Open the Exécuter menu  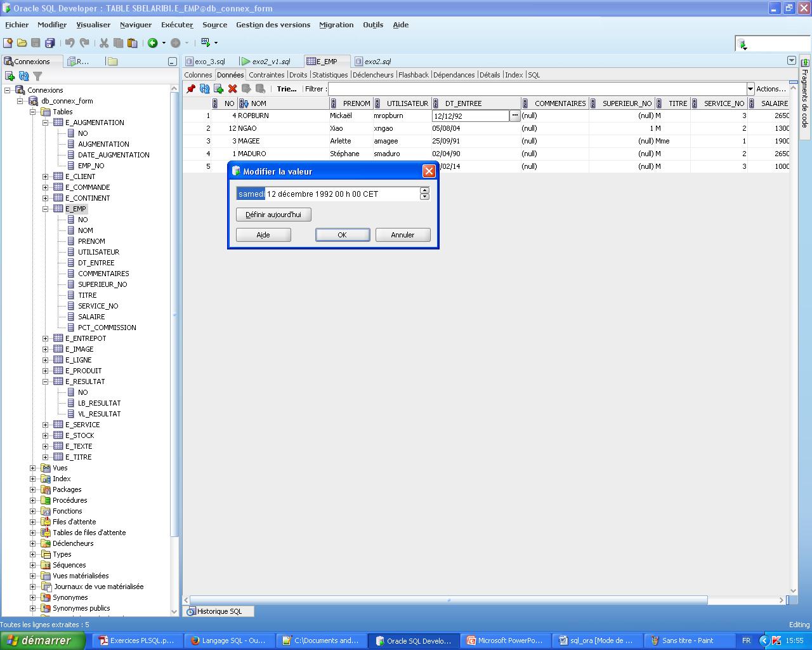177,25
